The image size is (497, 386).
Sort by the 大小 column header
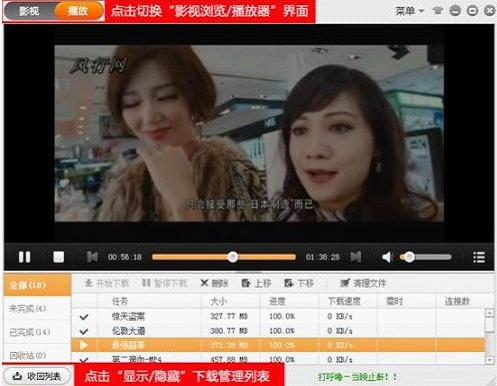pos(231,301)
